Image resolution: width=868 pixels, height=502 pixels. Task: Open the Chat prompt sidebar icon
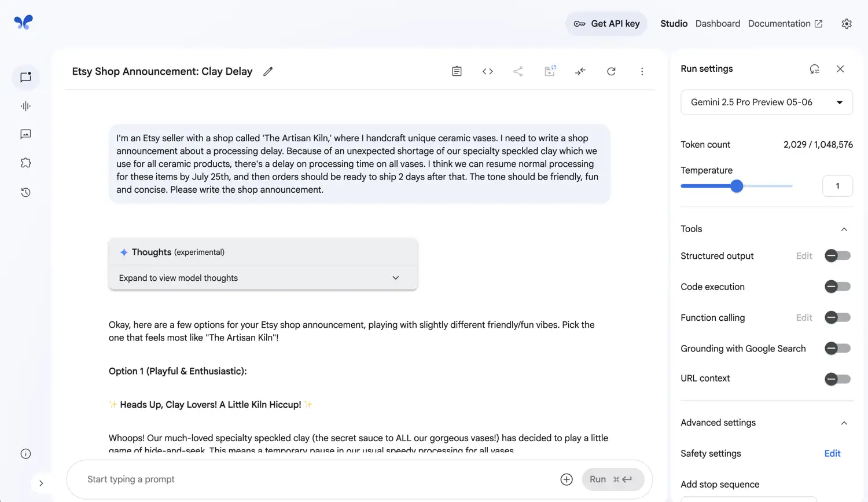(x=25, y=78)
